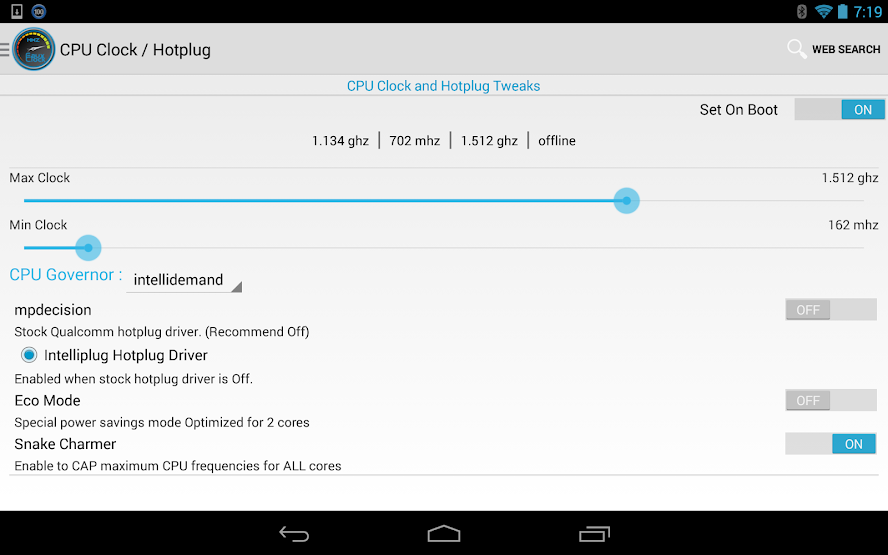Disable the Snake Charmer switch
Screen dimensions: 888x555
tap(831, 444)
